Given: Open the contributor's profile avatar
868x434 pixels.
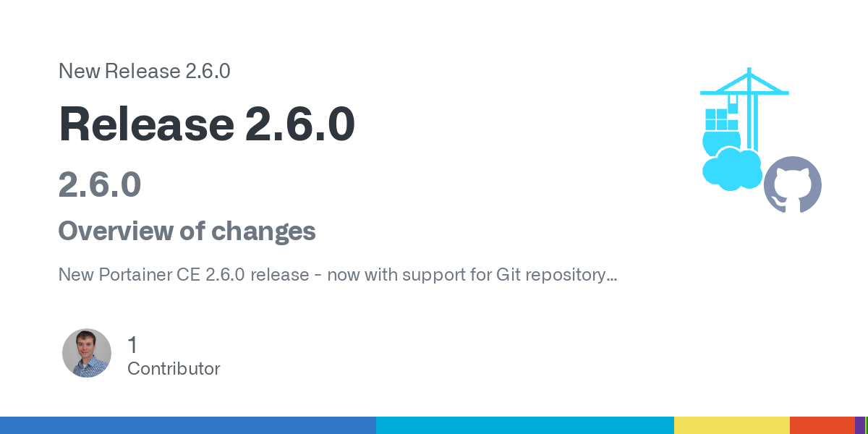Looking at the screenshot, I should (87, 353).
